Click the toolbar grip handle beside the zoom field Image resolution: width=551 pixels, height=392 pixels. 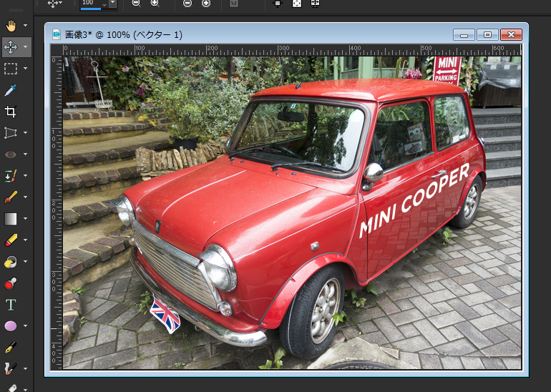pos(74,4)
